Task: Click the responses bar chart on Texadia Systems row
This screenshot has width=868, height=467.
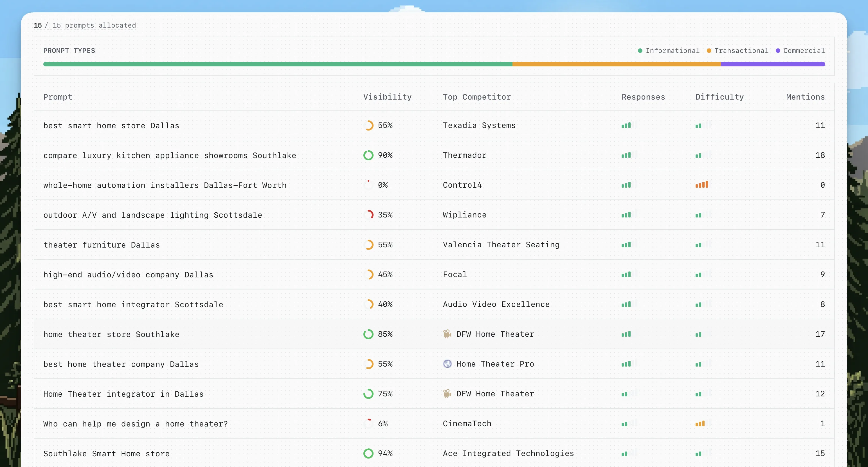Action: click(626, 125)
